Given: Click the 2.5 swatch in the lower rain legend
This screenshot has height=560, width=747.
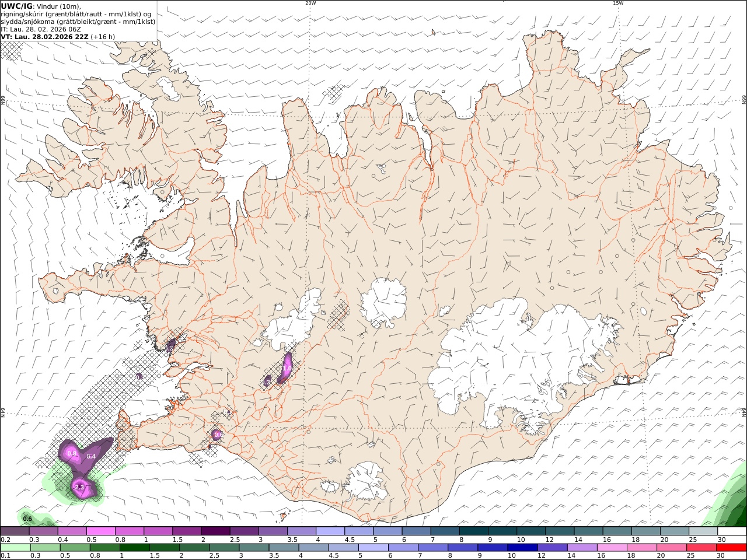Looking at the screenshot, I should pyautogui.click(x=224, y=548).
